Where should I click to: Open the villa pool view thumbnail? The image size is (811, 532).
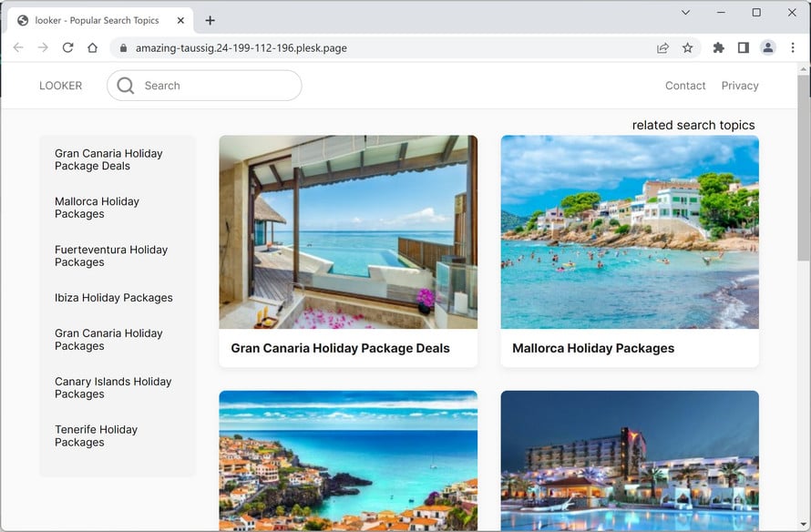tap(348, 232)
